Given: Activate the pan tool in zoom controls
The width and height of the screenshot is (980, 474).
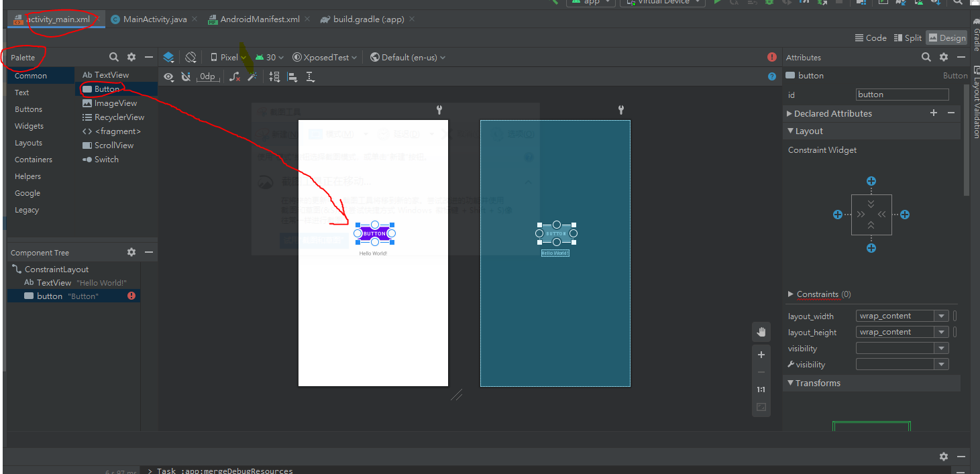Looking at the screenshot, I should click(x=761, y=331).
